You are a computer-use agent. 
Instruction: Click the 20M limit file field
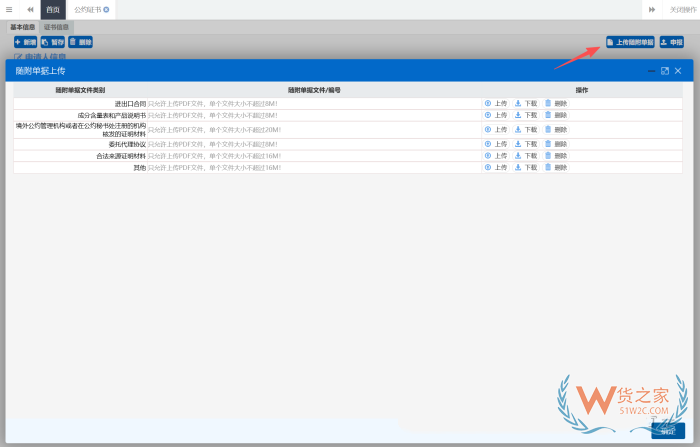(x=314, y=130)
